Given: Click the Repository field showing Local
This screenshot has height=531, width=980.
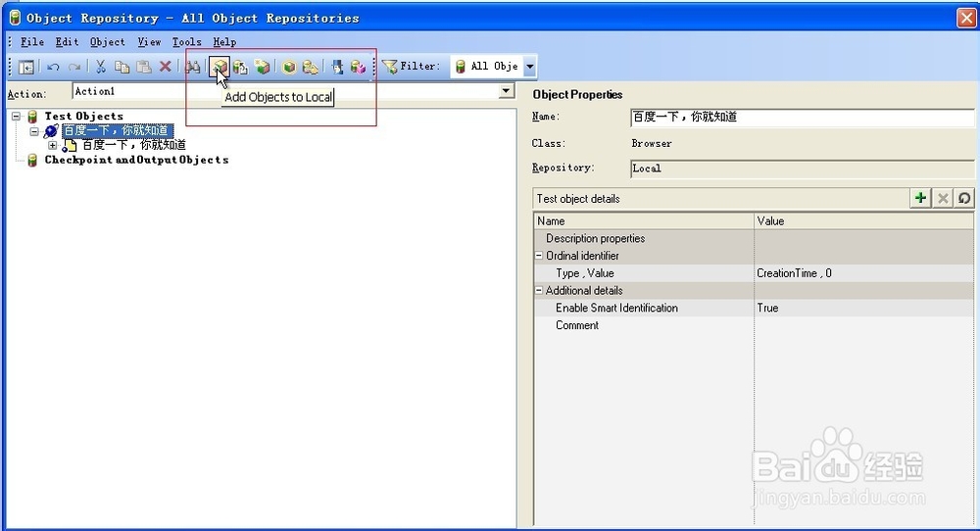Looking at the screenshot, I should tap(803, 169).
